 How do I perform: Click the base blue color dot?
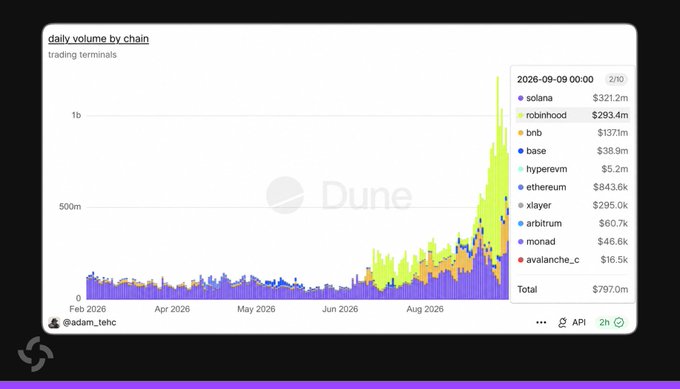click(x=520, y=151)
